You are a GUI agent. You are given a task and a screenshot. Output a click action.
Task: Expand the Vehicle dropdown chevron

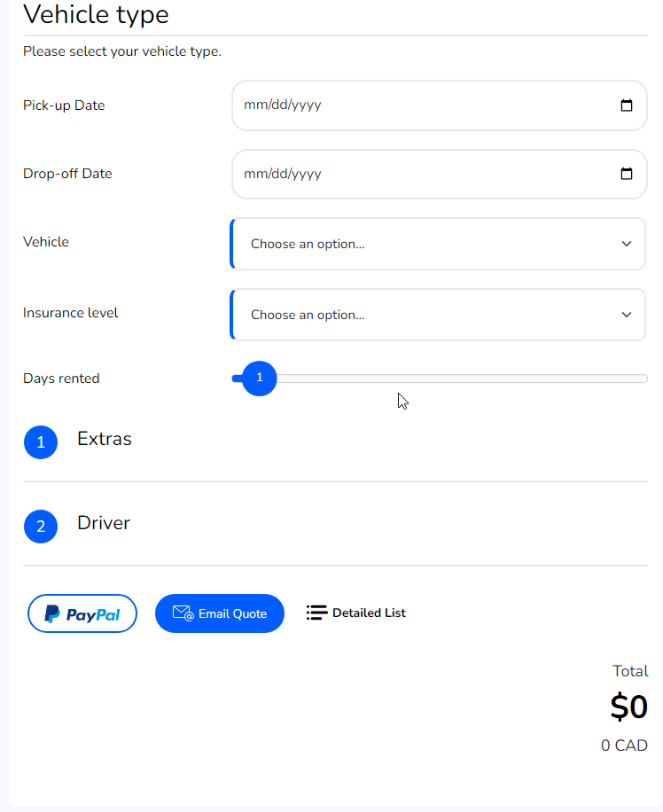point(627,244)
